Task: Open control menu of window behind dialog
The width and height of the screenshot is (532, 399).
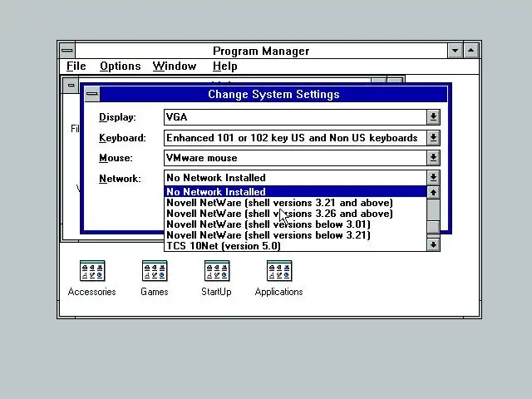Action: [x=71, y=85]
